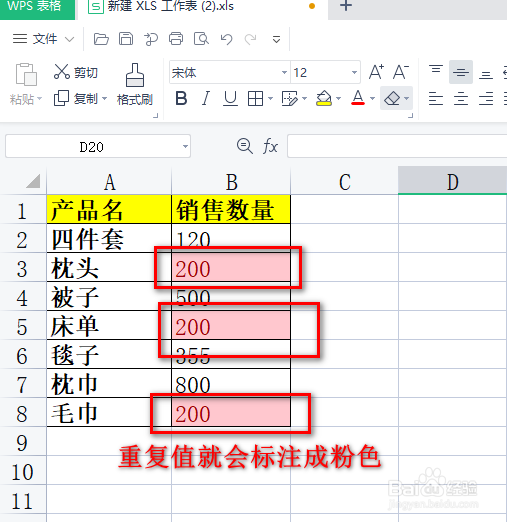Align text to top
Screen dimensions: 507x522
(x=436, y=69)
